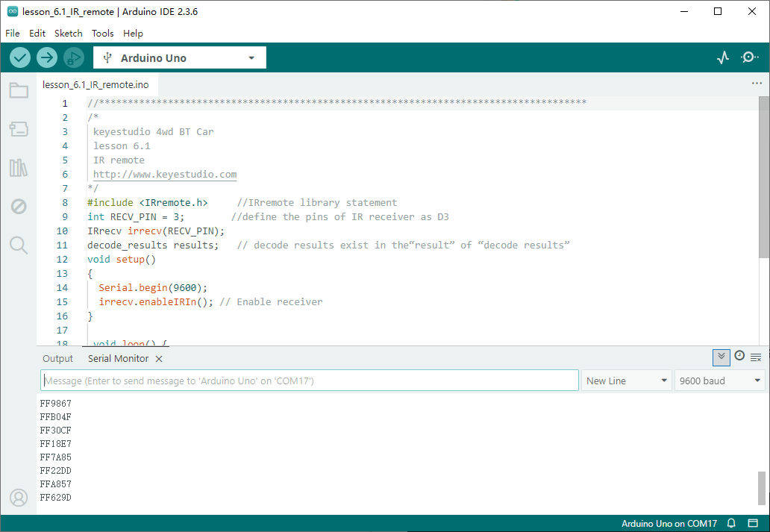Click the Serial Monitor output scrollbar thumb
The height and width of the screenshot is (532, 770).
tap(762, 488)
